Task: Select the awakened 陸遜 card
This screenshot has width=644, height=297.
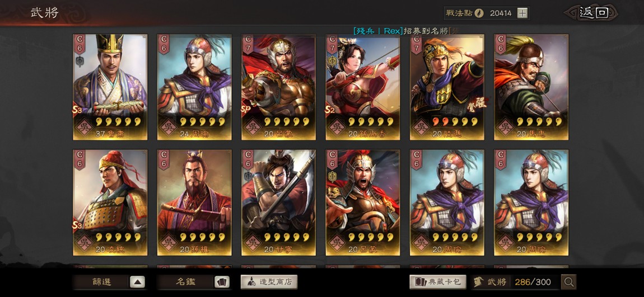Action: (x=447, y=87)
